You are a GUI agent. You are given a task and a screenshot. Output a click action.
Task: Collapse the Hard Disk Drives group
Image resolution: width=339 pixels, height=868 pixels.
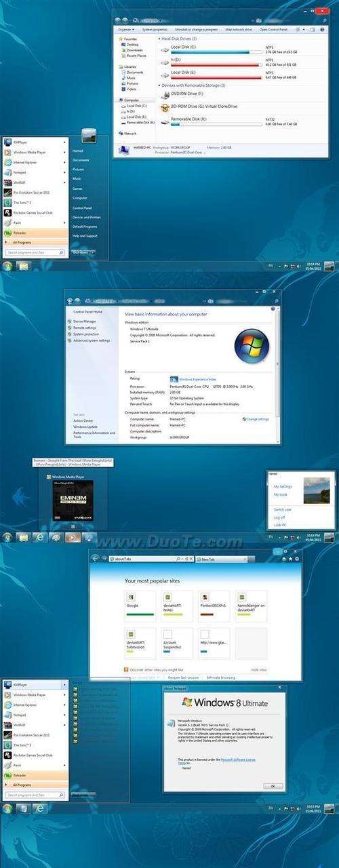160,39
